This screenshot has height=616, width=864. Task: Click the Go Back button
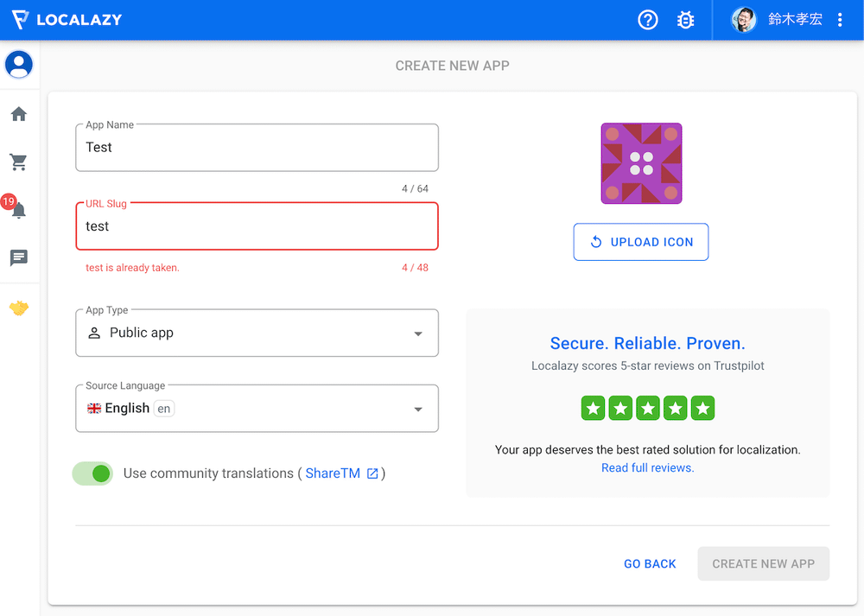[x=650, y=563]
